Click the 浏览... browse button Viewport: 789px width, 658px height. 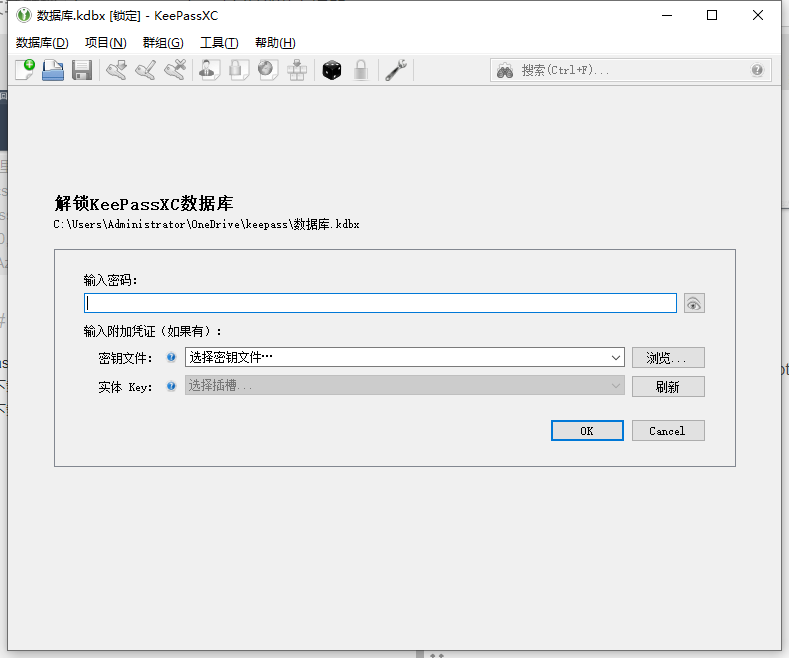tap(668, 358)
